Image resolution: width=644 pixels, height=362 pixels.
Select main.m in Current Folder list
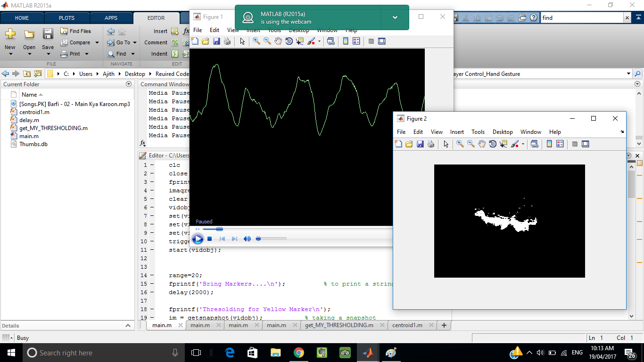29,136
